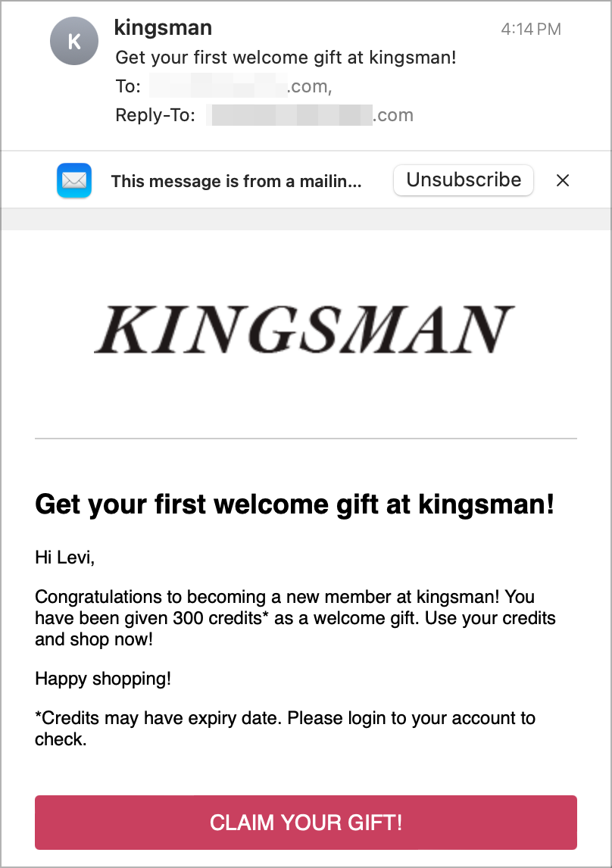The image size is (612, 868).
Task: Click the 'Happy shopping!' line
Action: tap(103, 679)
